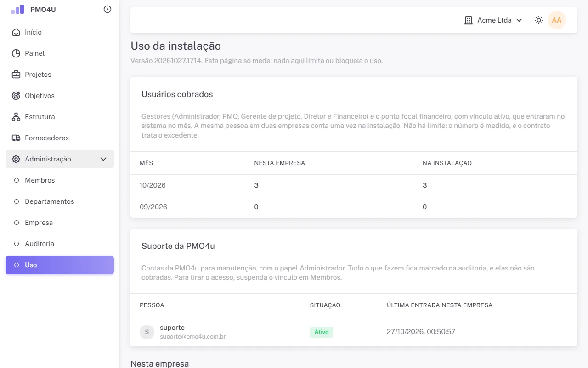Open Fornecedores from the sidebar
This screenshot has height=368, width=588.
coord(60,138)
